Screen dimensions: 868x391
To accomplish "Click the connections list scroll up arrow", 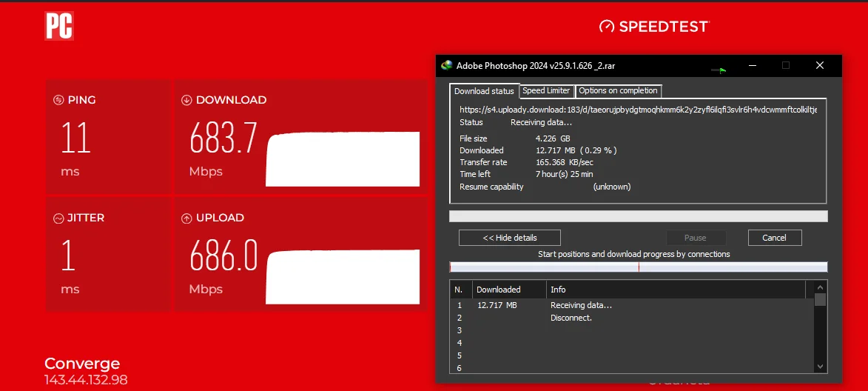I will [821, 287].
